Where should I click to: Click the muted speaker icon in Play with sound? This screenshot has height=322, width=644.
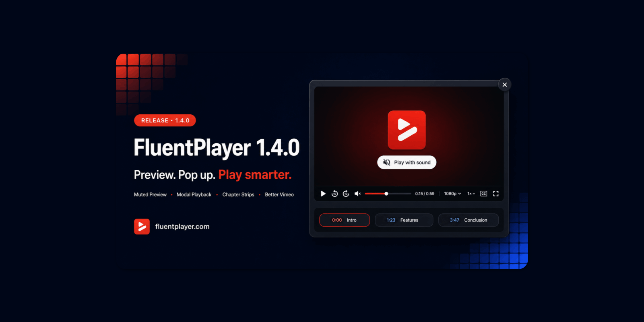(x=387, y=162)
